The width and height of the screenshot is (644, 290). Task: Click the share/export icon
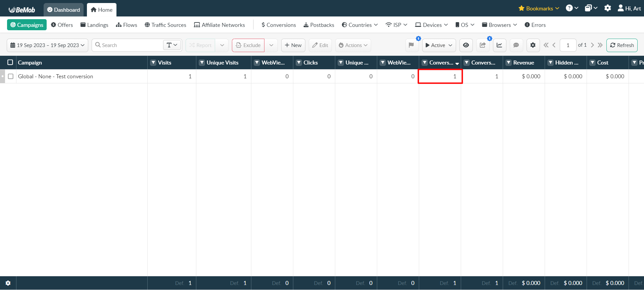[x=483, y=45]
